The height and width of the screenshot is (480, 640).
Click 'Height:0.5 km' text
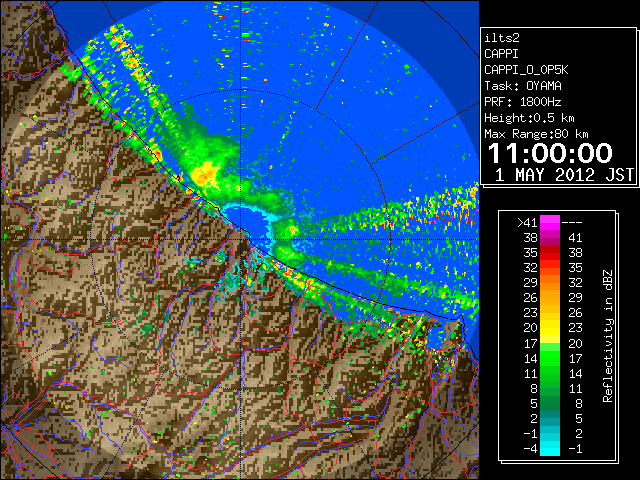point(529,118)
